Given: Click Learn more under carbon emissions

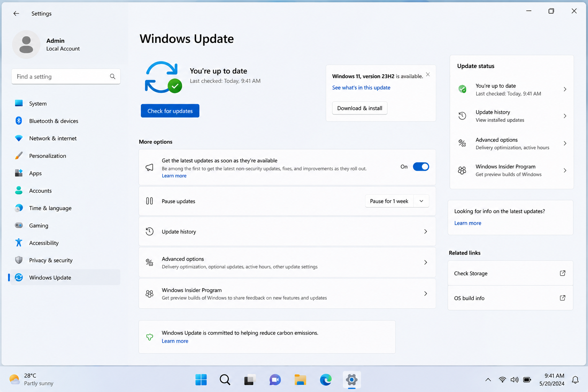Looking at the screenshot, I should [x=175, y=341].
